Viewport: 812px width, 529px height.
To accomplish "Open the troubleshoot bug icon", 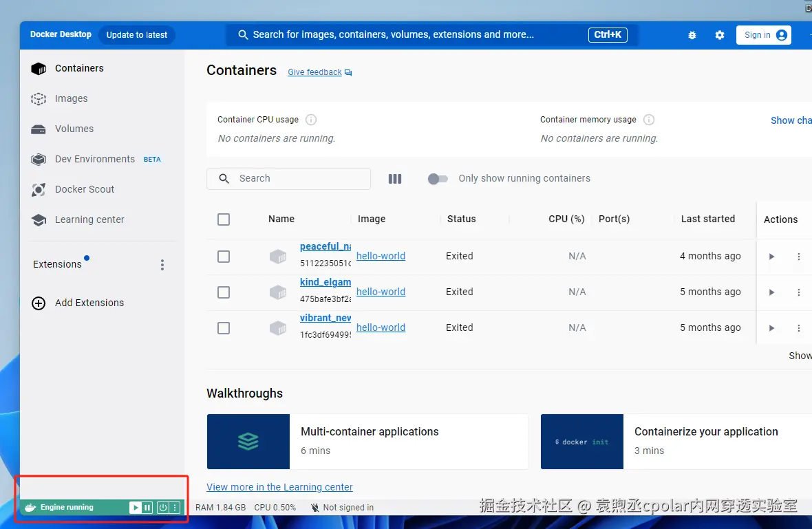I will coord(692,35).
